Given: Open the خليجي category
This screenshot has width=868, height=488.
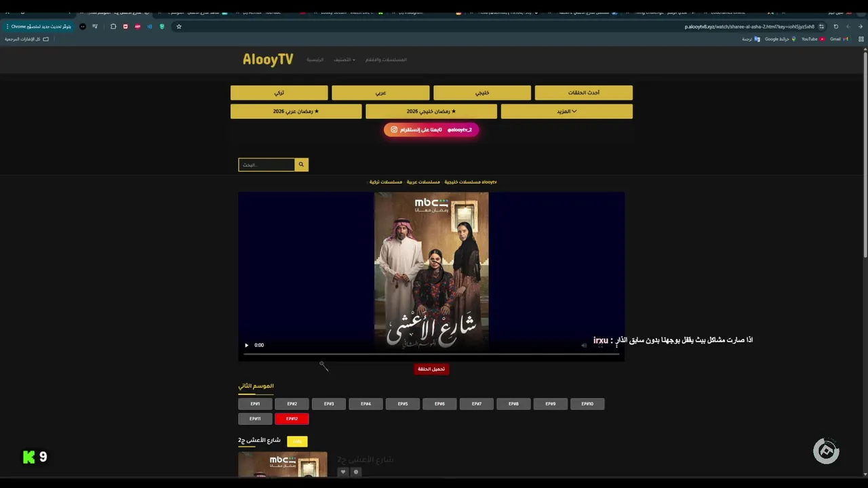Looking at the screenshot, I should [x=482, y=93].
